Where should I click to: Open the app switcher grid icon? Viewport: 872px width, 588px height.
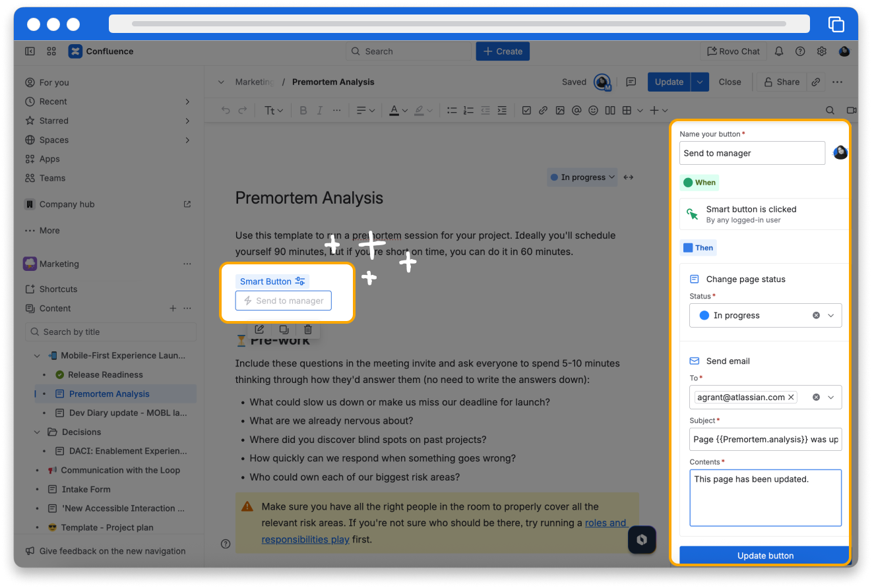click(51, 51)
